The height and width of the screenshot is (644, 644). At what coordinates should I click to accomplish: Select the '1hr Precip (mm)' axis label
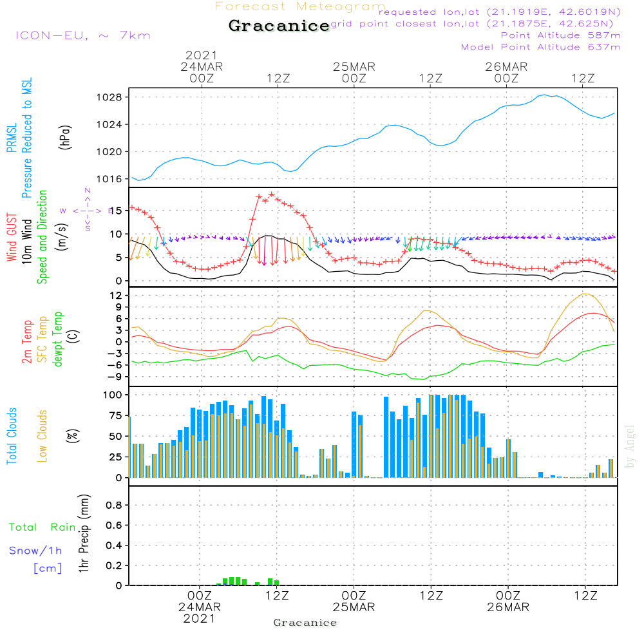tap(84, 533)
